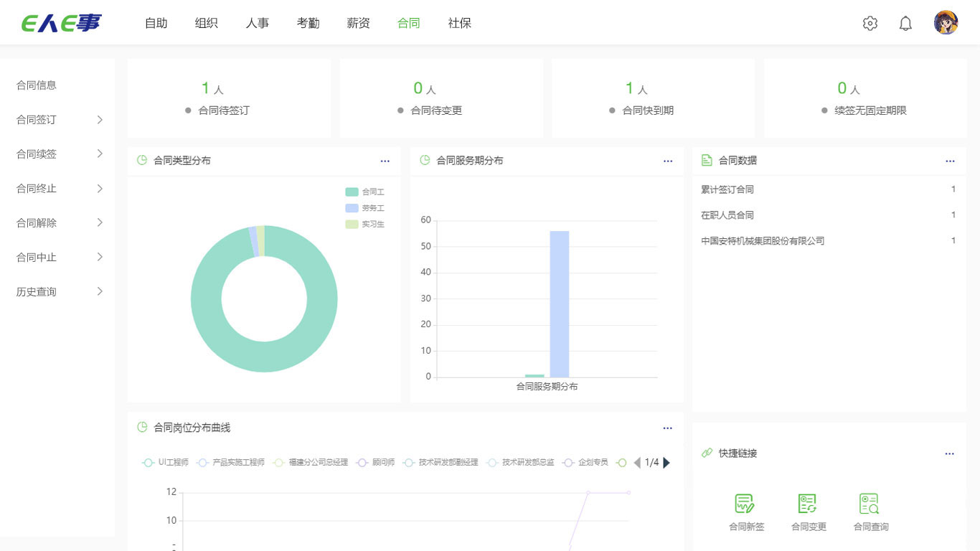Open the 合同待签订 summary card
Image resolution: width=980 pixels, height=551 pixels.
[229, 98]
